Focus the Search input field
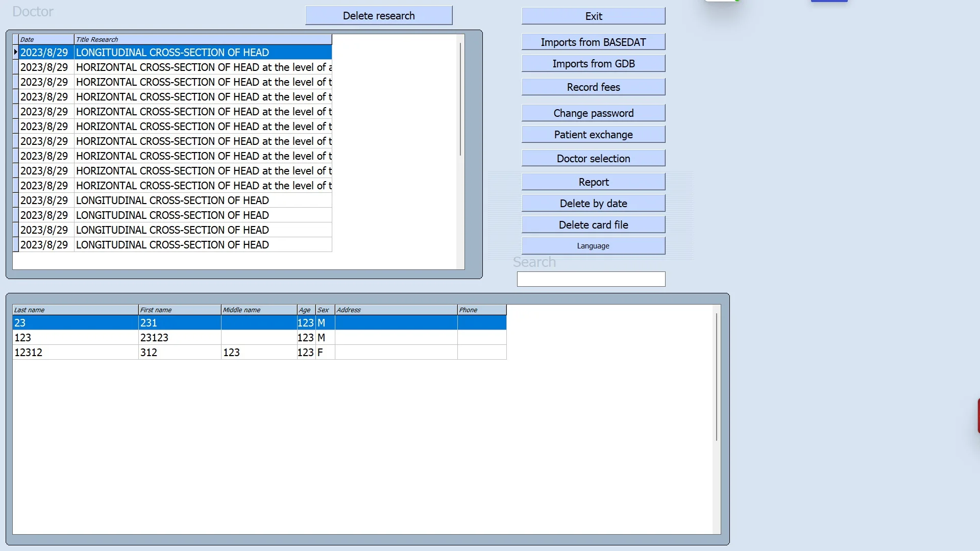The height and width of the screenshot is (551, 980). click(x=591, y=279)
